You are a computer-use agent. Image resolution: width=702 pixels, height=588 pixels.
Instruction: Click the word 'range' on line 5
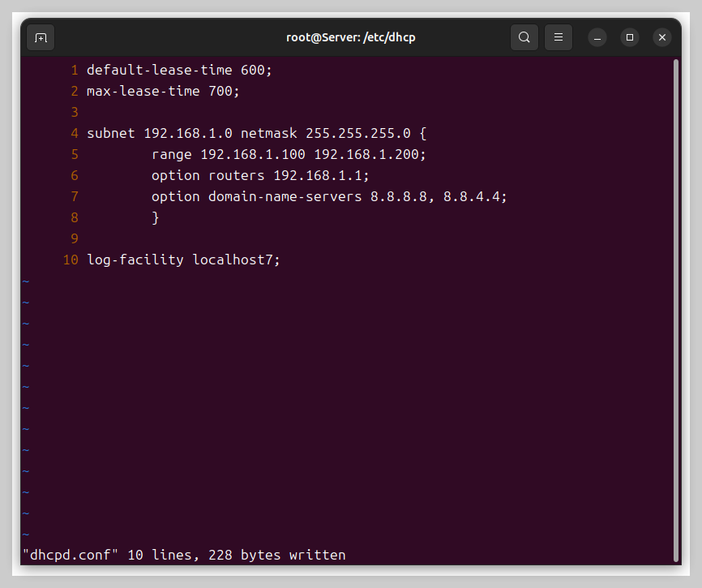(x=172, y=154)
